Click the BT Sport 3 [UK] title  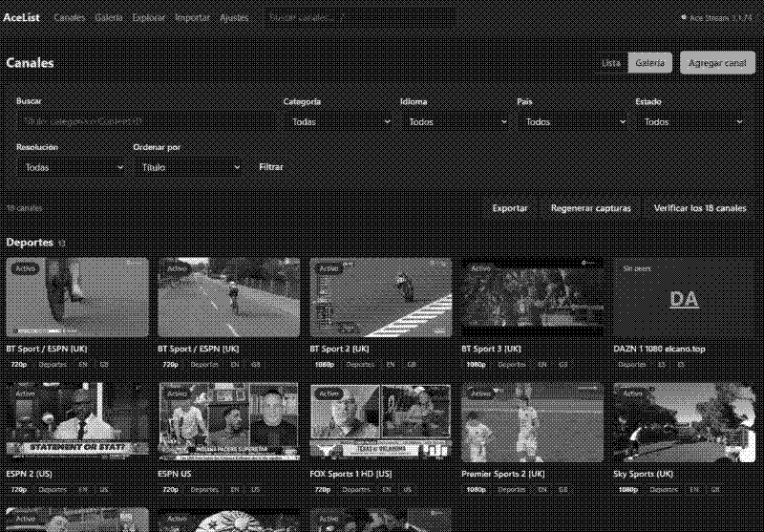(x=491, y=349)
